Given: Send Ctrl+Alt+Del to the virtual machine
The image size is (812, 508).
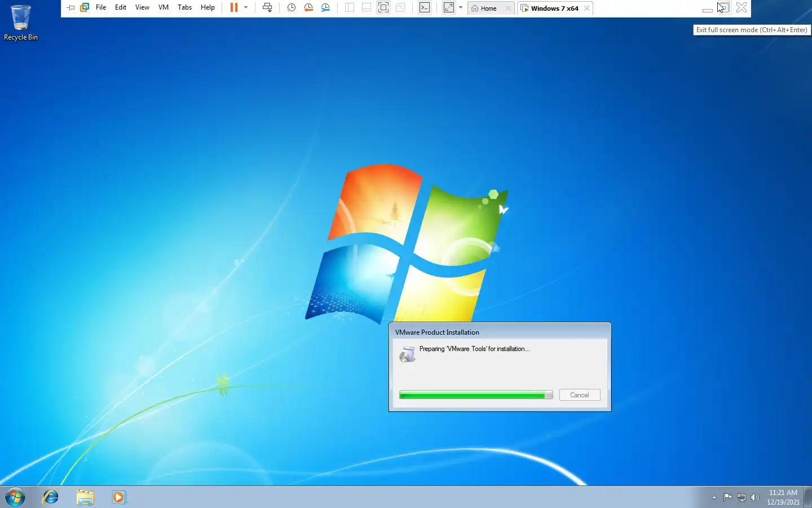Looking at the screenshot, I should tap(267, 8).
